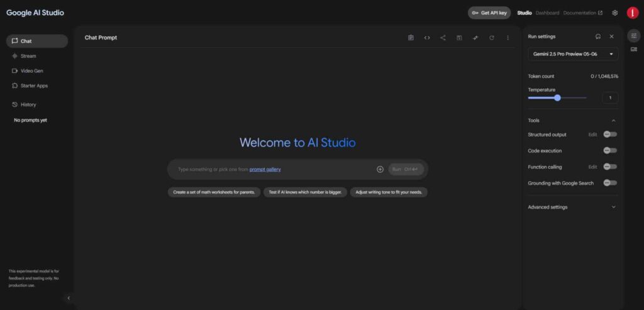
Task: Toggle run settings tune icon on right rail
Action: coord(634,36)
